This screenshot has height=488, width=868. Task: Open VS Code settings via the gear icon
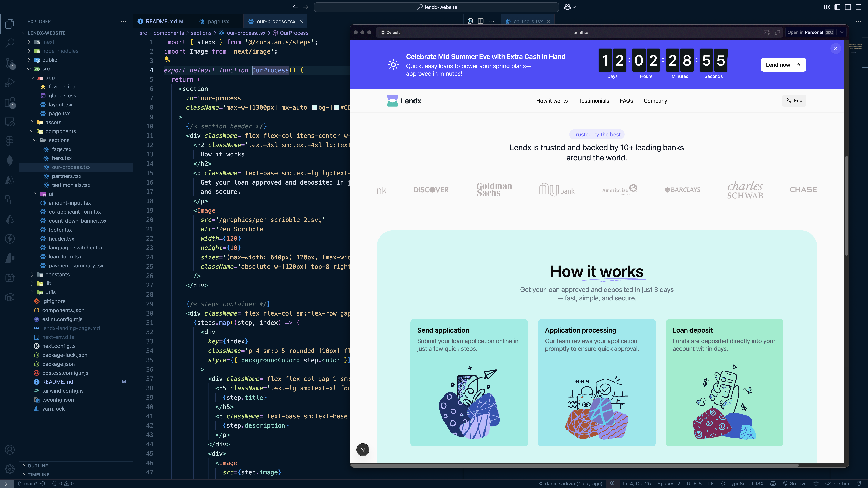tap(10, 469)
